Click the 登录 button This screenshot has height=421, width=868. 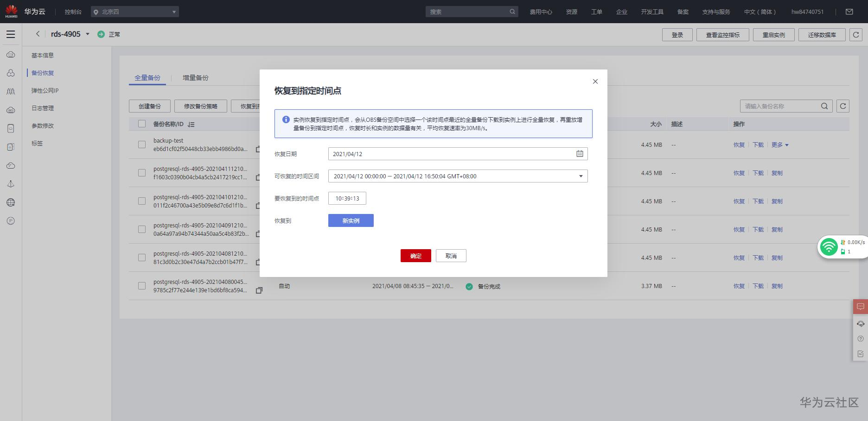pyautogui.click(x=677, y=35)
